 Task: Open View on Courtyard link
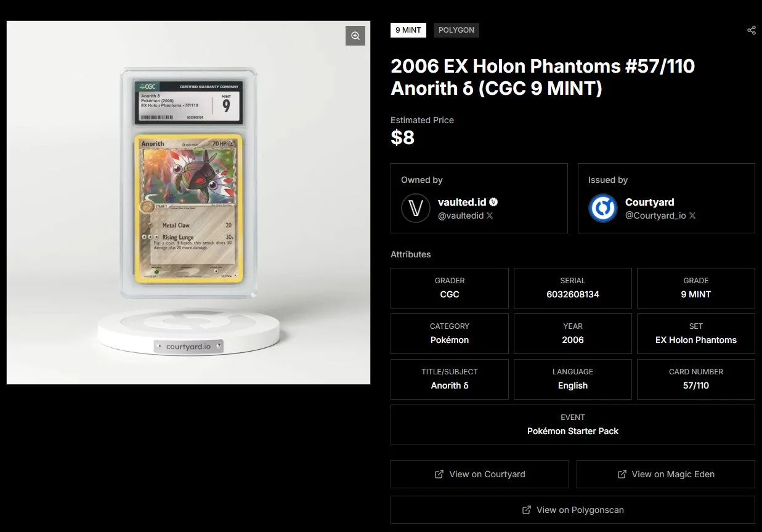[480, 474]
